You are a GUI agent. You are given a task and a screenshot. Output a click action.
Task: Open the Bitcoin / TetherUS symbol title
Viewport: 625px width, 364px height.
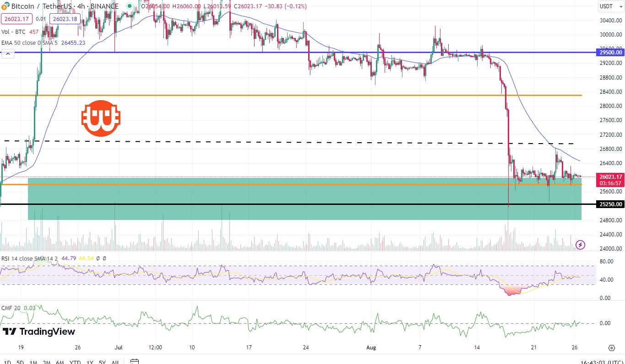coord(65,6)
